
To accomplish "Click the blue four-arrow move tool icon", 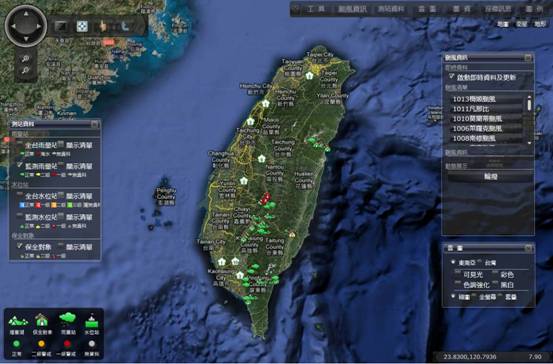I will click(x=82, y=26).
